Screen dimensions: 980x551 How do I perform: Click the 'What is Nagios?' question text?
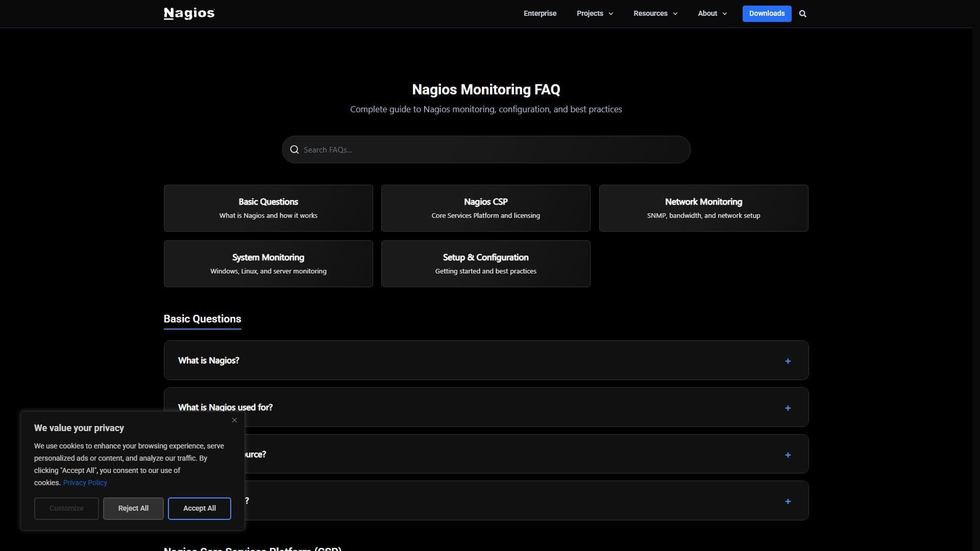pyautogui.click(x=208, y=361)
